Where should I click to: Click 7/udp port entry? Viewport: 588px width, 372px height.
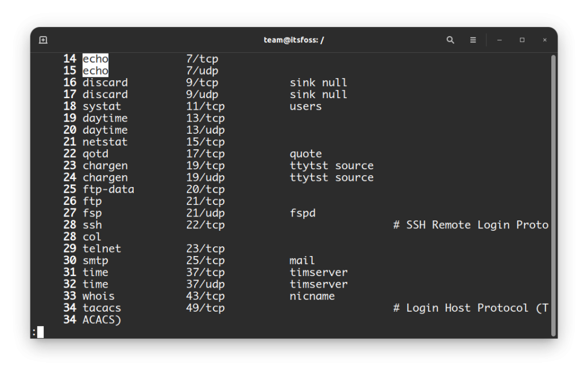[x=202, y=71]
